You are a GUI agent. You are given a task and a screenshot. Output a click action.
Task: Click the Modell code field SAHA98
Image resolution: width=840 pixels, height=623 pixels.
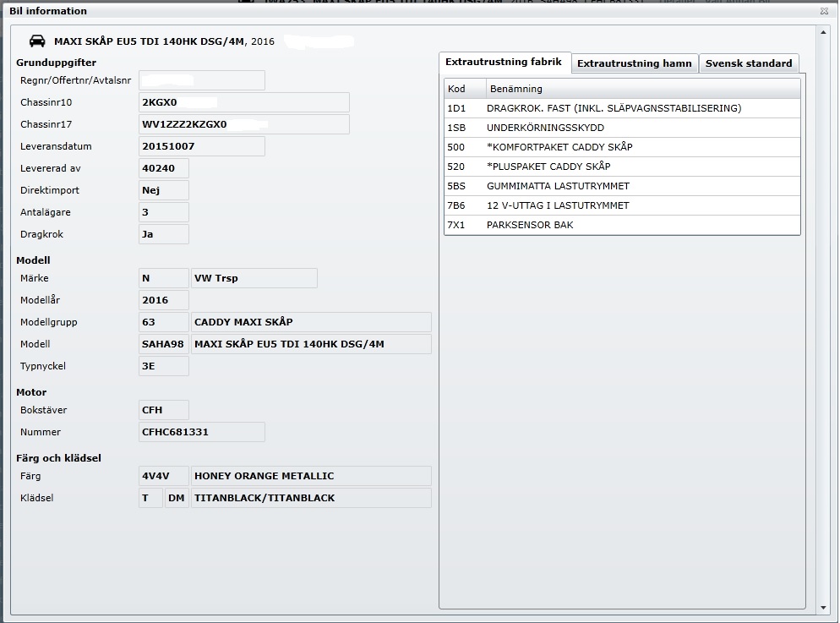[x=163, y=344]
